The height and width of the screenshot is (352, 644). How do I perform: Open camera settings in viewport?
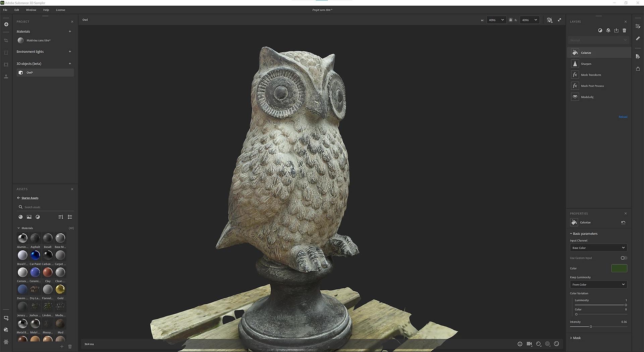pyautogui.click(x=529, y=344)
